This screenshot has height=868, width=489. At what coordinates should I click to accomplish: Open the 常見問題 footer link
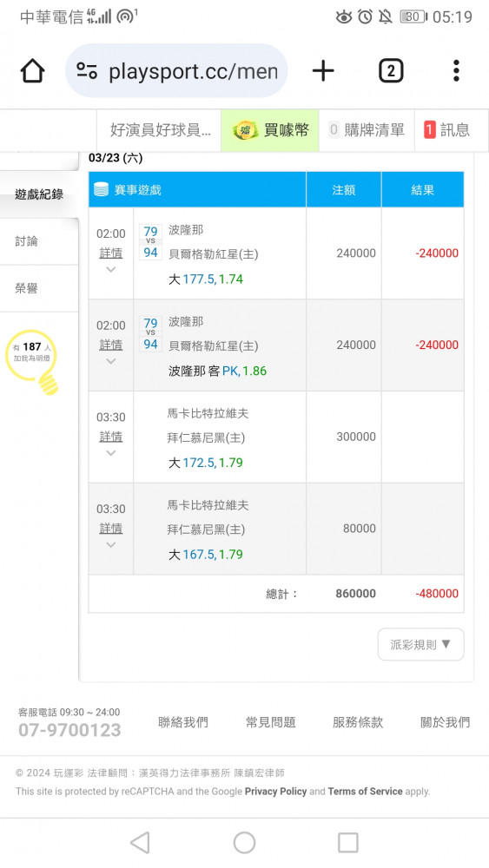[270, 722]
